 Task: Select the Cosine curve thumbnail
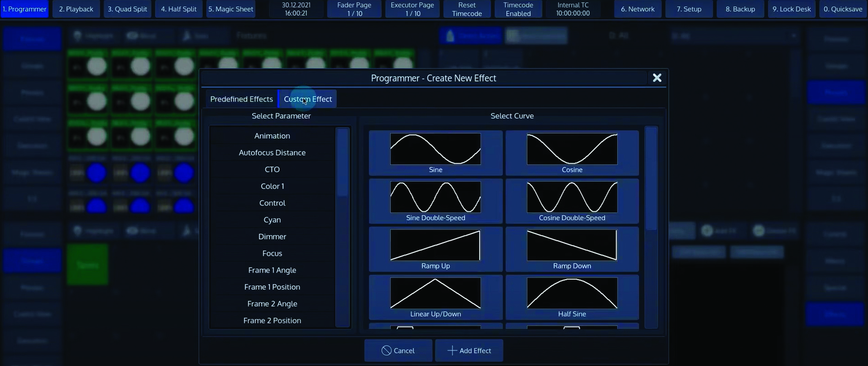point(572,153)
